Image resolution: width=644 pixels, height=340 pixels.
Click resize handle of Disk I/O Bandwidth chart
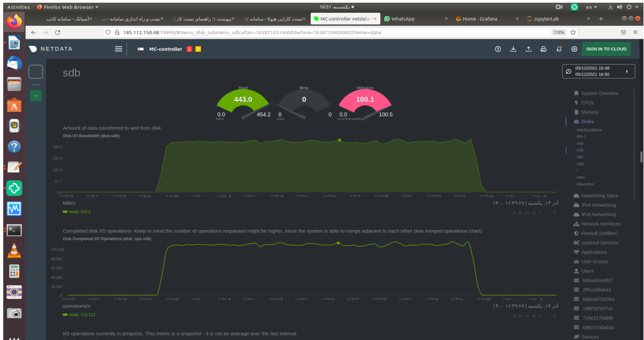click(x=554, y=212)
